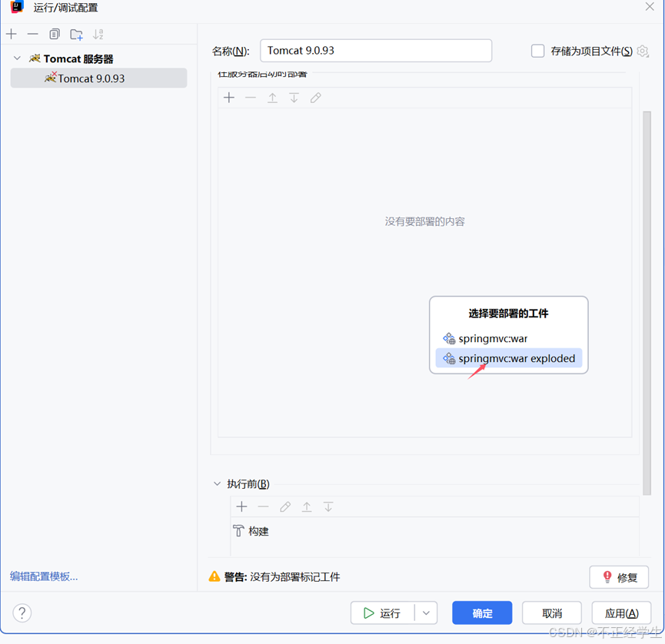
Task: Open the 运行 button dropdown arrow
Action: tap(426, 613)
